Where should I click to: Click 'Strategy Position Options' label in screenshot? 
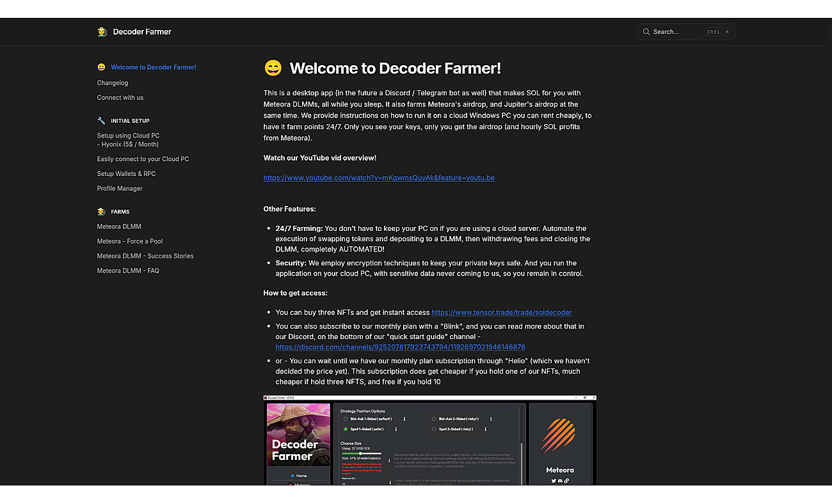click(363, 411)
